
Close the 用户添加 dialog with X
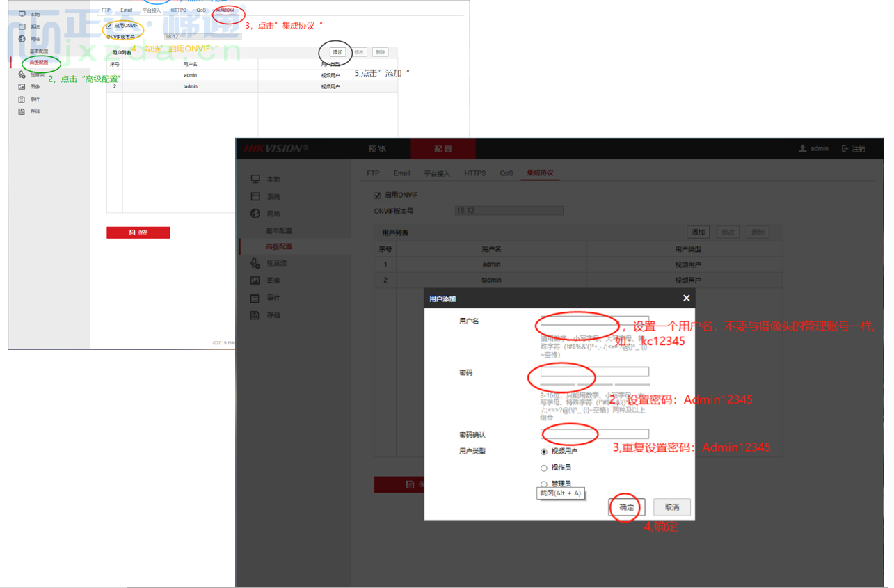point(686,299)
